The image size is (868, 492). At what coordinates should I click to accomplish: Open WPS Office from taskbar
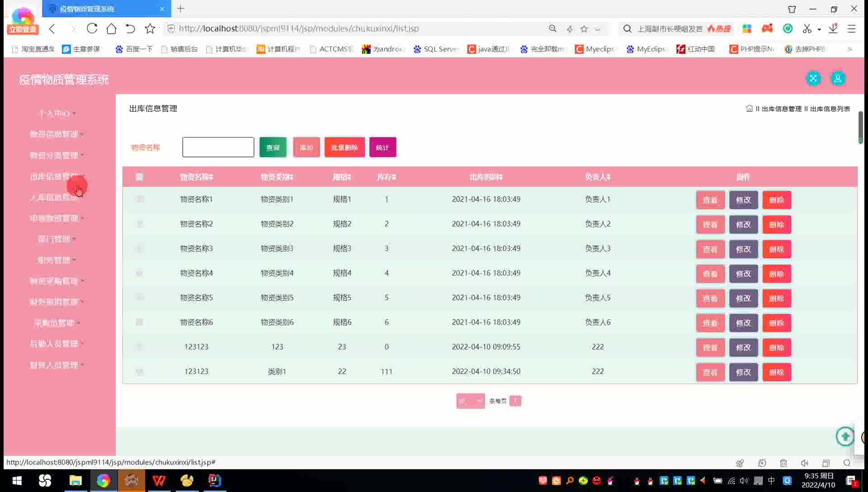159,480
